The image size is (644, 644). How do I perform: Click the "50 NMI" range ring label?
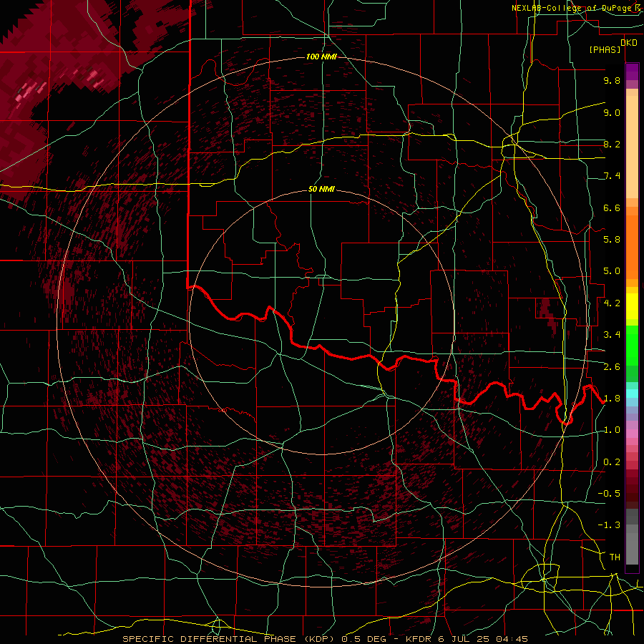point(321,190)
